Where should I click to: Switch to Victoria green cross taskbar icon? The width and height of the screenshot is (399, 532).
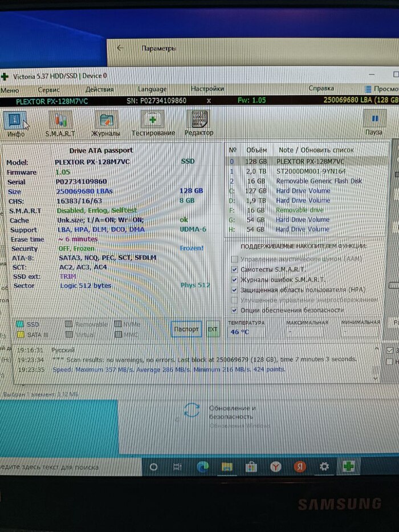coord(348,467)
